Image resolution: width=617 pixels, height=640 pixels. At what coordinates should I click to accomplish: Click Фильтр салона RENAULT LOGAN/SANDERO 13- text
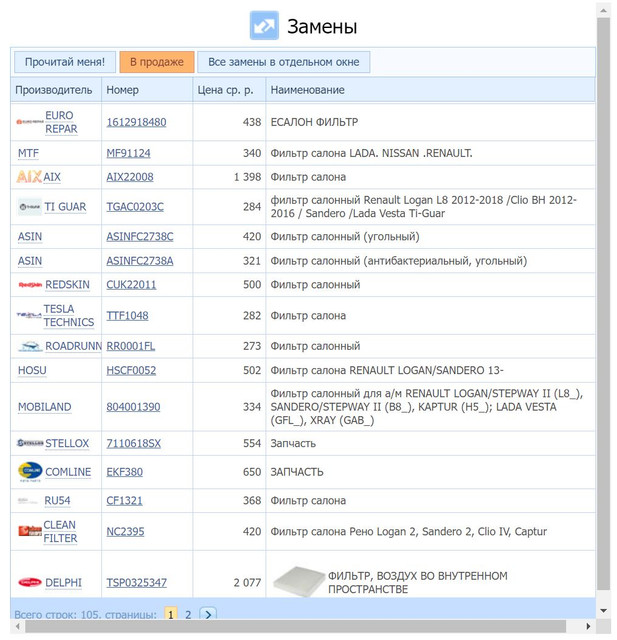point(387,371)
